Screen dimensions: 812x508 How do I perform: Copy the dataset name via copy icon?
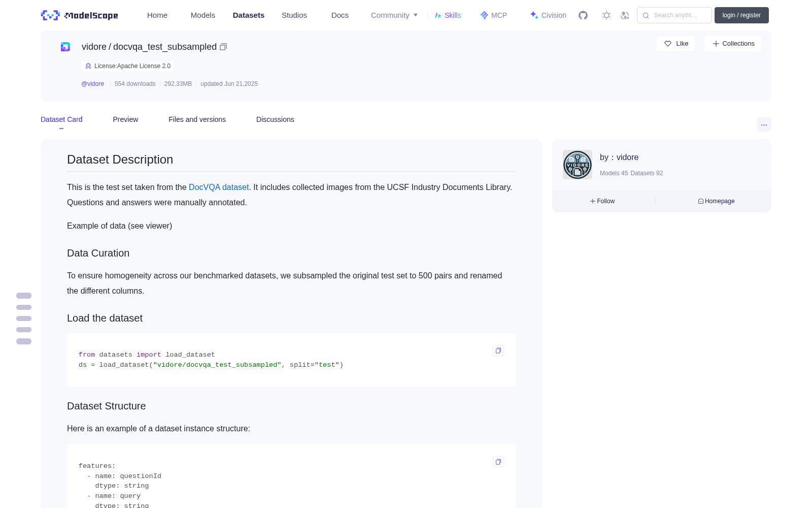point(223,47)
